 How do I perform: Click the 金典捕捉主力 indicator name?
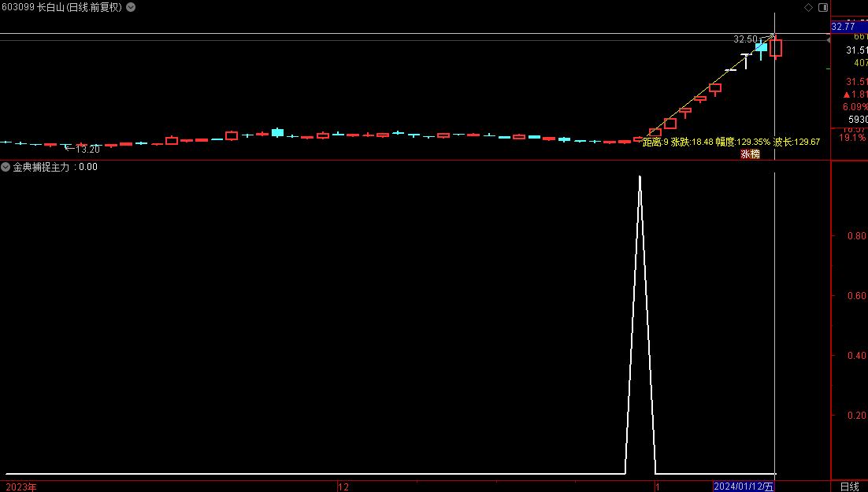42,167
